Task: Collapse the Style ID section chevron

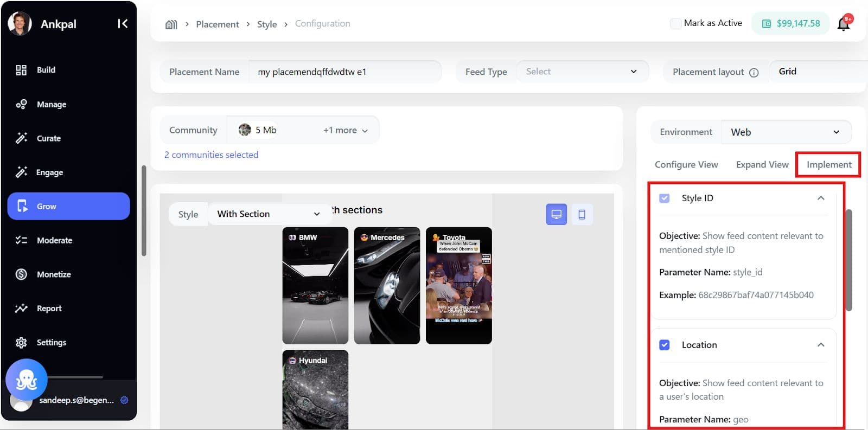Action: (821, 198)
